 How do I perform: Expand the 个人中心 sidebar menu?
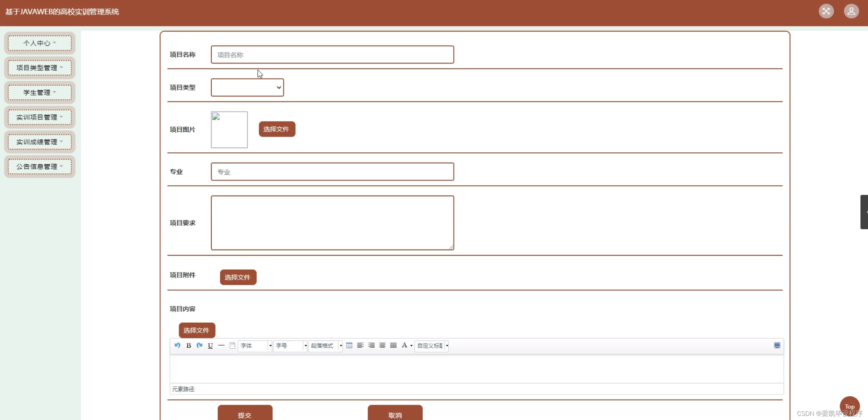pos(40,43)
